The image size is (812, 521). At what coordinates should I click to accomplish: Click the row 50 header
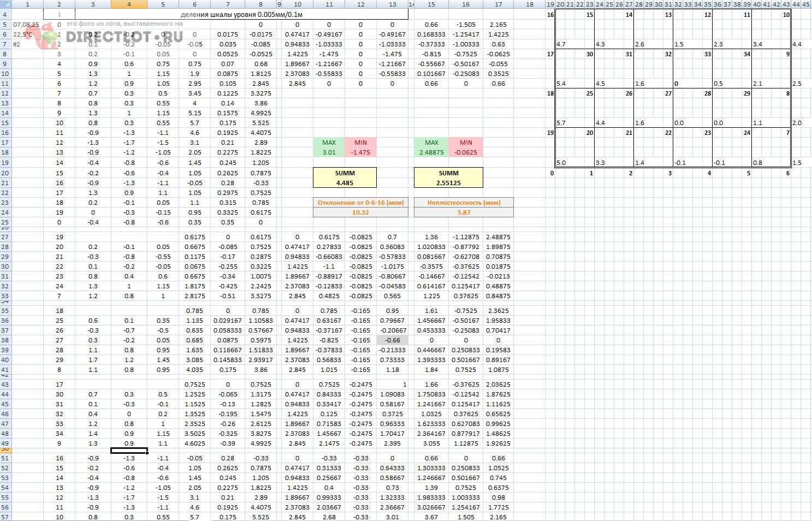pos(5,449)
